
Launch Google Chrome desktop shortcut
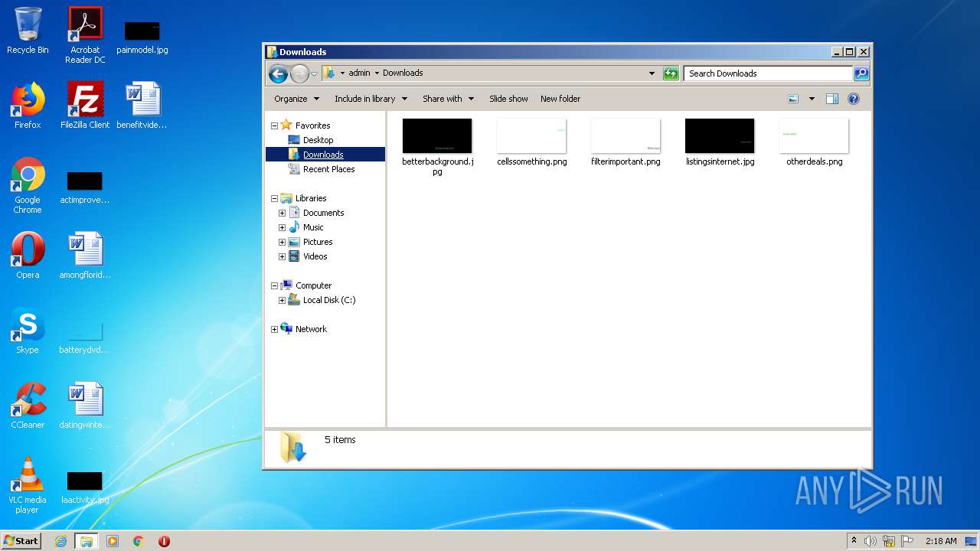click(x=28, y=186)
